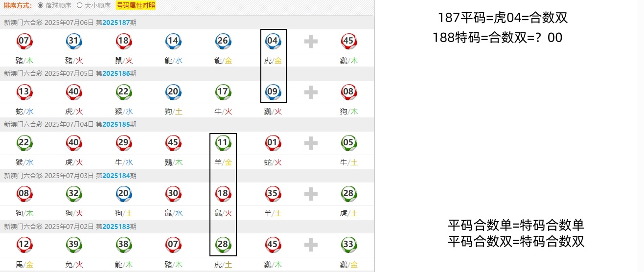Click the plus sign in draw 2025186 row
The width and height of the screenshot is (644, 272).
coord(311,92)
